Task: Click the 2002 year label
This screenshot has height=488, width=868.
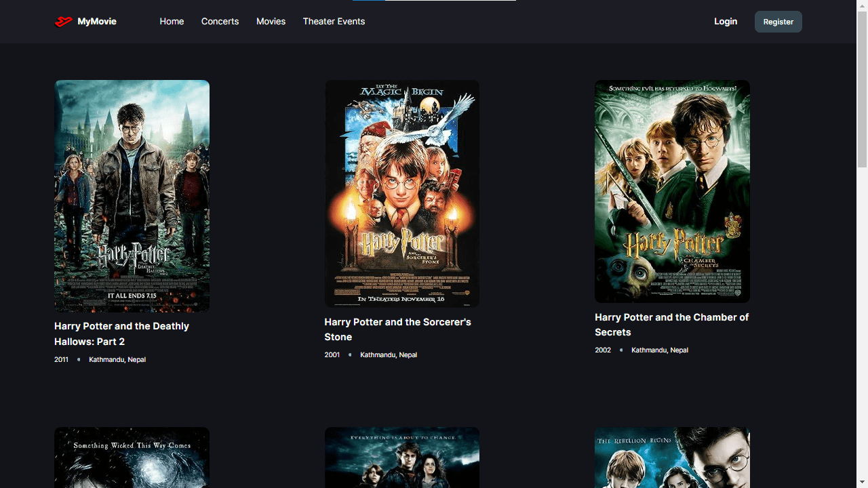Action: pos(602,350)
